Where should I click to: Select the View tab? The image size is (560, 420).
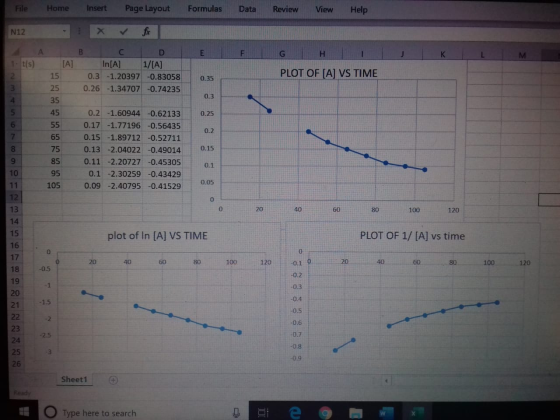coord(324,10)
